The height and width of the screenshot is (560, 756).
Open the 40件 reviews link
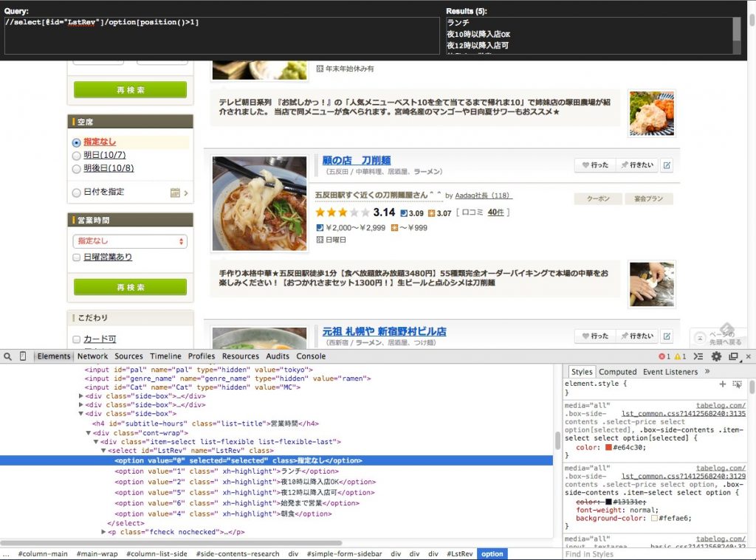tap(495, 212)
